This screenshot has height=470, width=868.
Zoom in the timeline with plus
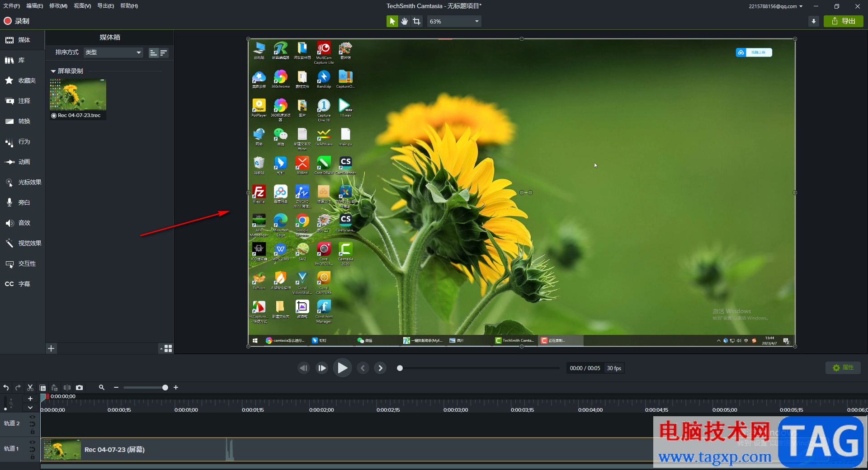coord(176,387)
